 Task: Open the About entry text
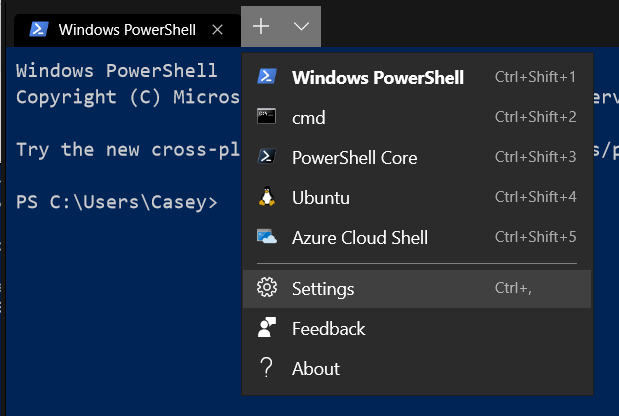click(316, 368)
